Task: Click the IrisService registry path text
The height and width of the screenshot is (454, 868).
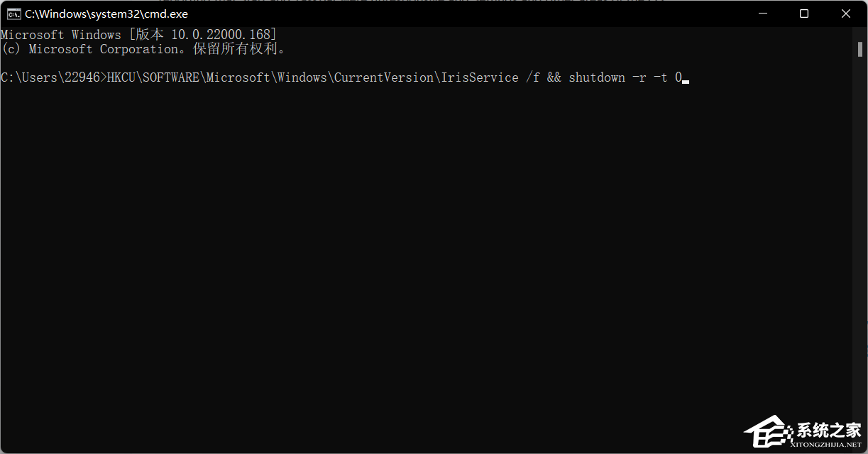Action: coord(480,77)
